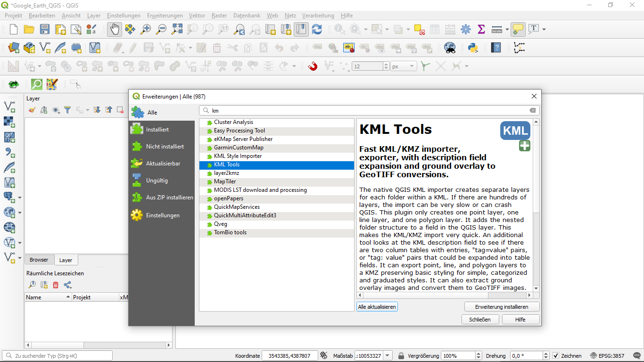Click the Erweiterung installieren button
Screen dimensions: 644x362
tap(502, 307)
